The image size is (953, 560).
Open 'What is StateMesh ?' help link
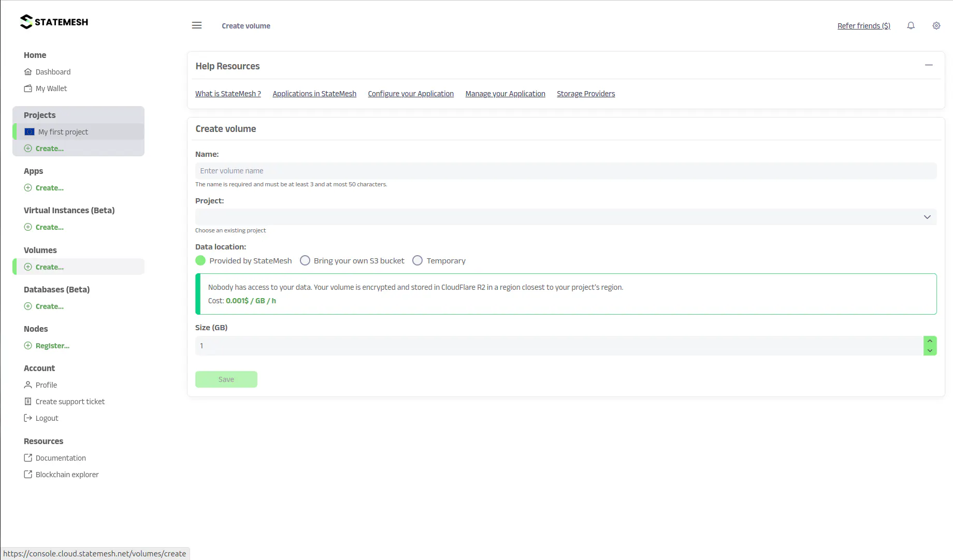pyautogui.click(x=228, y=94)
